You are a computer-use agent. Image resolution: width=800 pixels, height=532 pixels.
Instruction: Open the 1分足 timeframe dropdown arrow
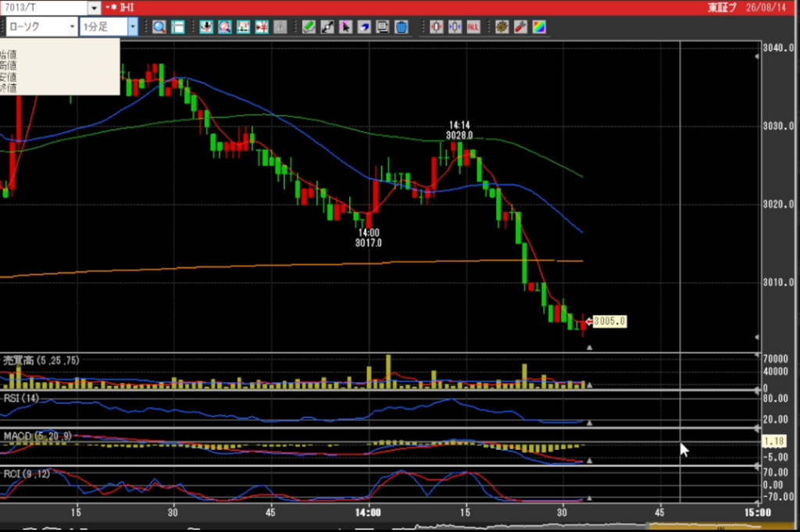pyautogui.click(x=133, y=27)
